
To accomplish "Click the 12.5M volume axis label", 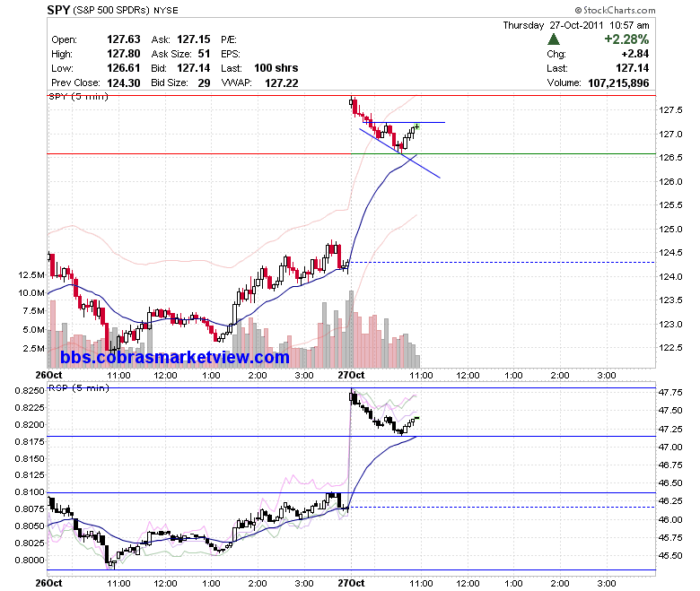I will coord(31,274).
